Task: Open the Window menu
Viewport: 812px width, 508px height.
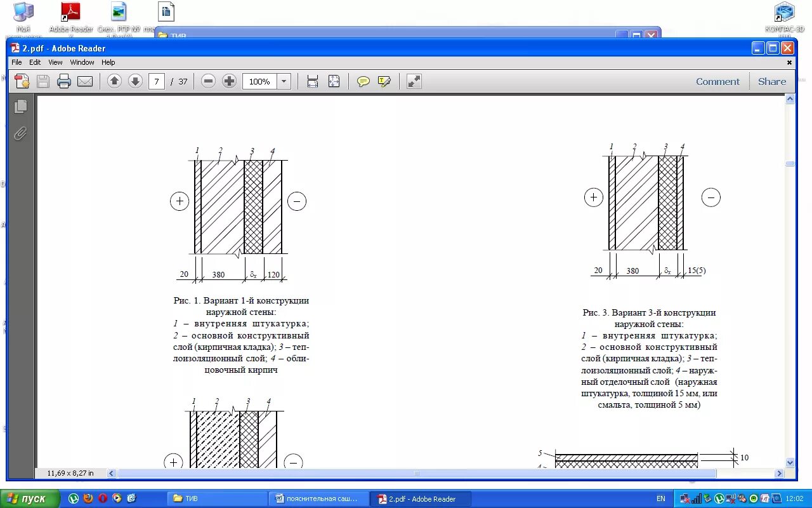Action: point(82,62)
